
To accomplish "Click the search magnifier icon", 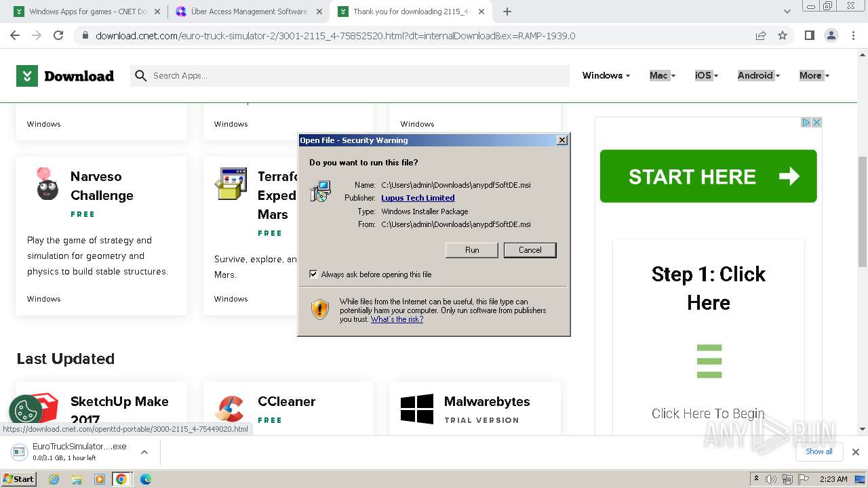I will [140, 76].
